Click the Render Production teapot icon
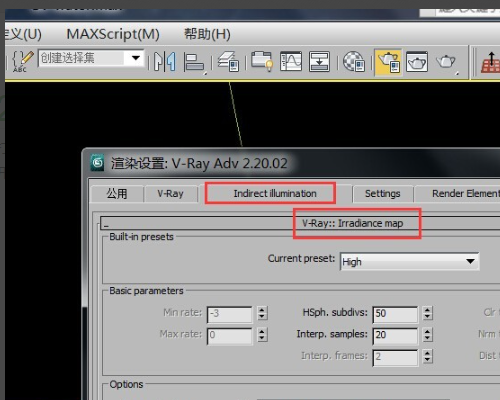500x400 pixels. click(446, 62)
